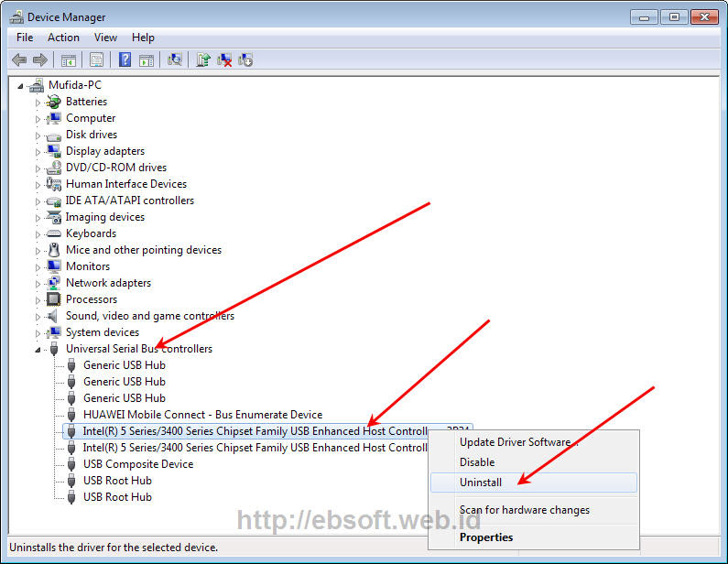
Task: Click the blue Help question-mark icon
Action: coord(125,60)
